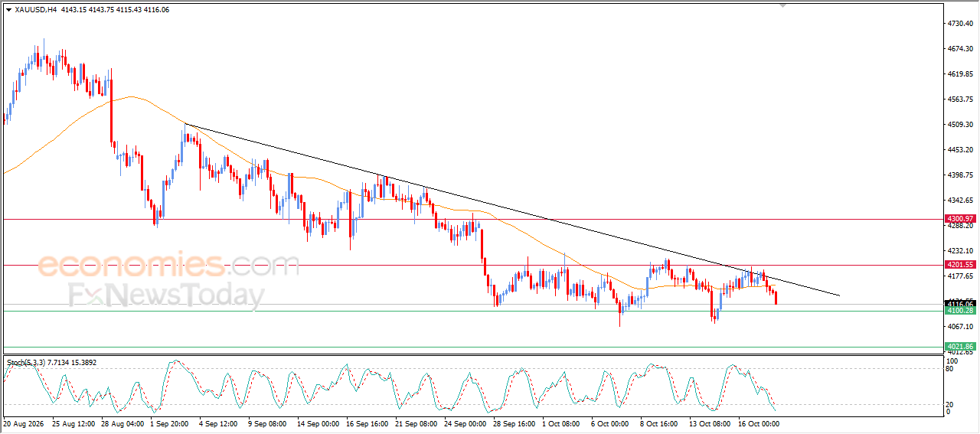The image size is (980, 434).
Task: Click the 21 Sep 08:00 time label
Action: coord(417,423)
